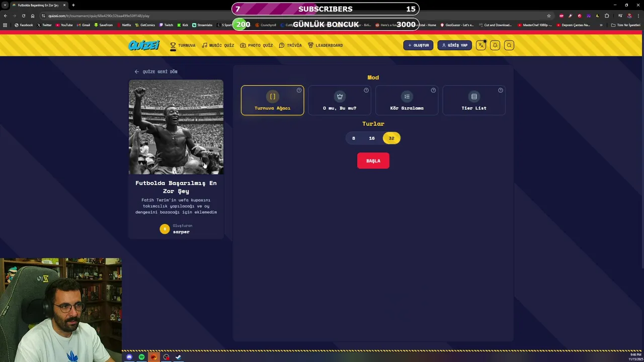Click the Pelé quiz cover image

(176, 127)
